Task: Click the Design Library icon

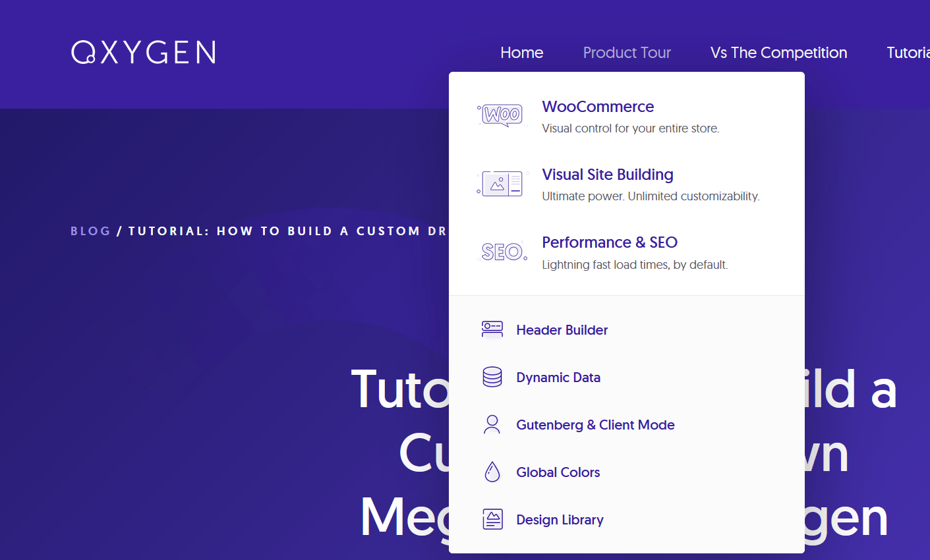Action: tap(492, 519)
